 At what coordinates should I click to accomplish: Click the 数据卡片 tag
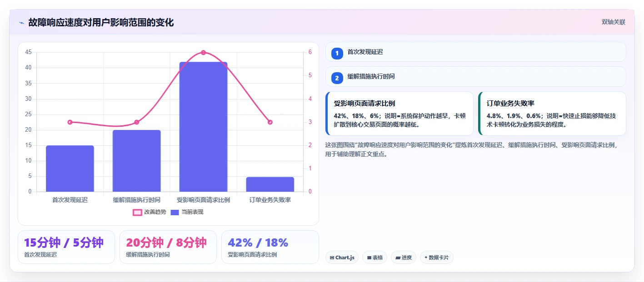436,257
